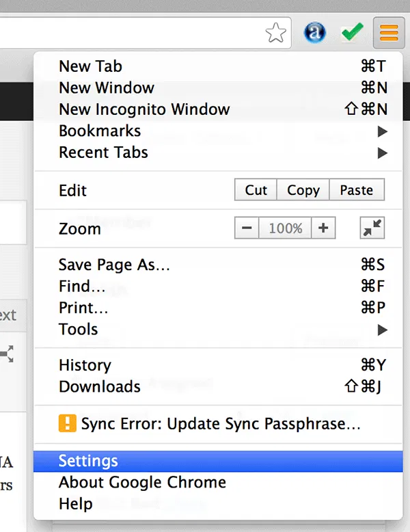Click the orange hamburger menu button
Viewport: 410px width, 532px height.
(x=389, y=32)
